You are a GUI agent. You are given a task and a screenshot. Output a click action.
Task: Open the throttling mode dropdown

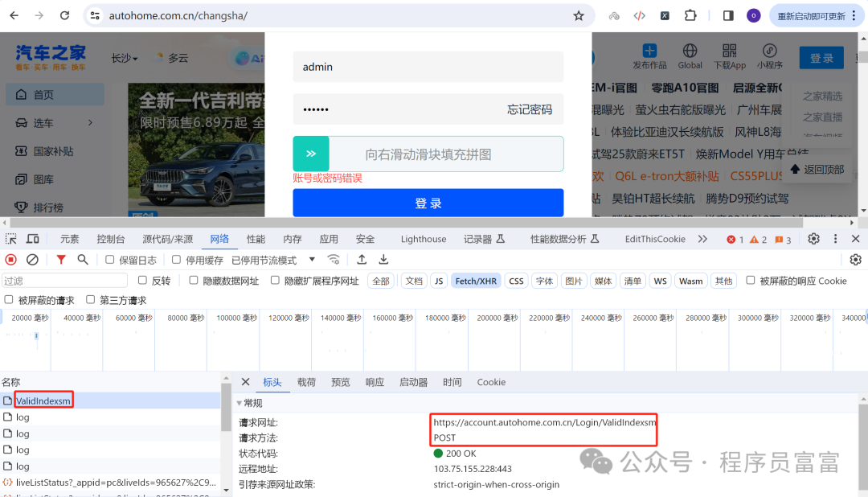[273, 260]
